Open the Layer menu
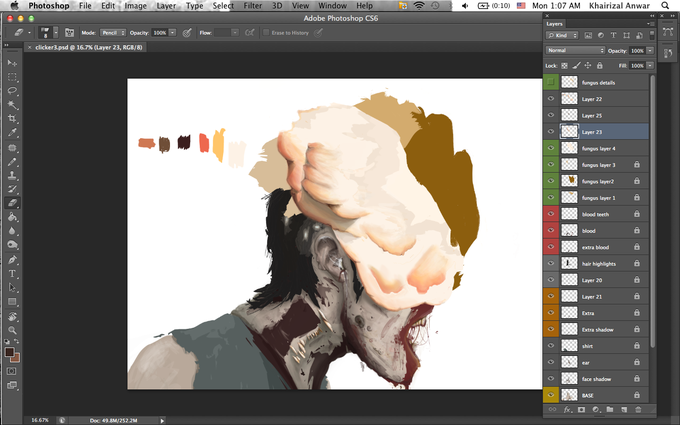 (167, 6)
